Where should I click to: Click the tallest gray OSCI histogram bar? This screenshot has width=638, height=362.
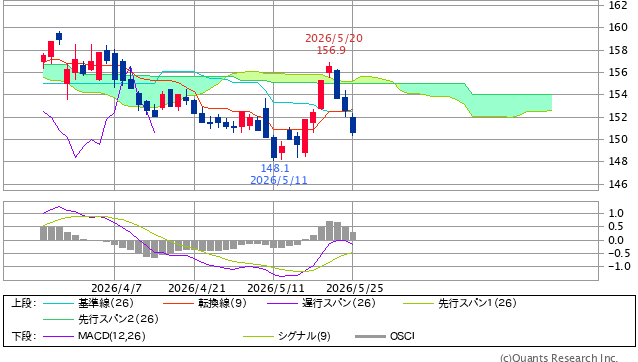click(329, 231)
